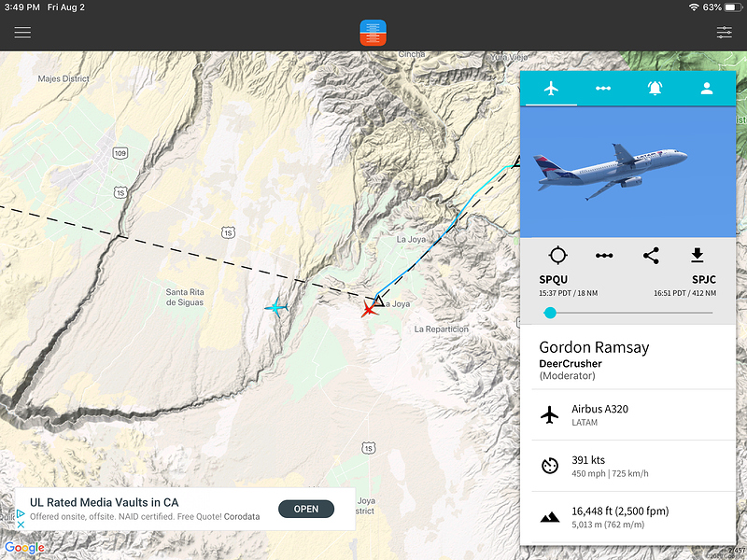Tap the La Reparticion map label
Screen dimensions: 747x560
pos(441,329)
